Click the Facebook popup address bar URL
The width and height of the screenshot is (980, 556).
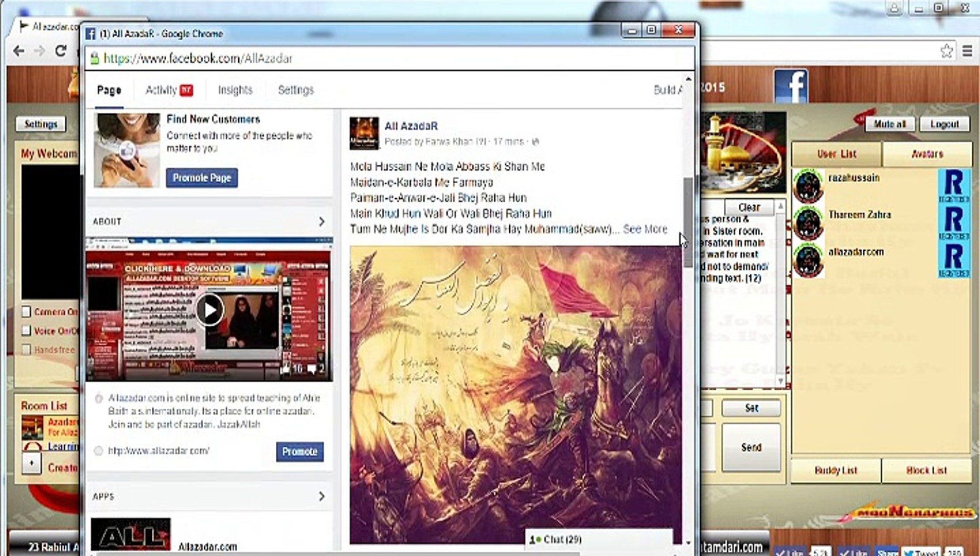point(198,59)
